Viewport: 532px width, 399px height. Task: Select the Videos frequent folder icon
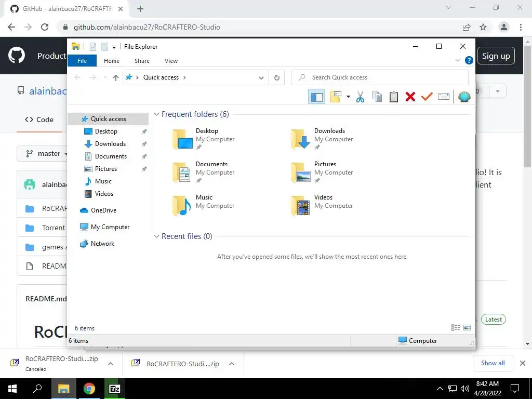point(301,206)
